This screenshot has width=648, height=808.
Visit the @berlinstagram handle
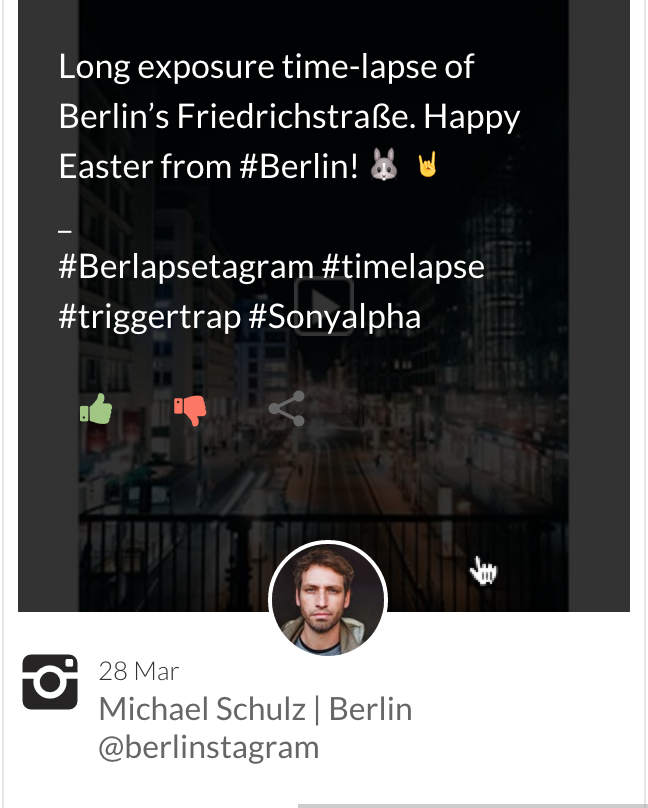pos(209,748)
